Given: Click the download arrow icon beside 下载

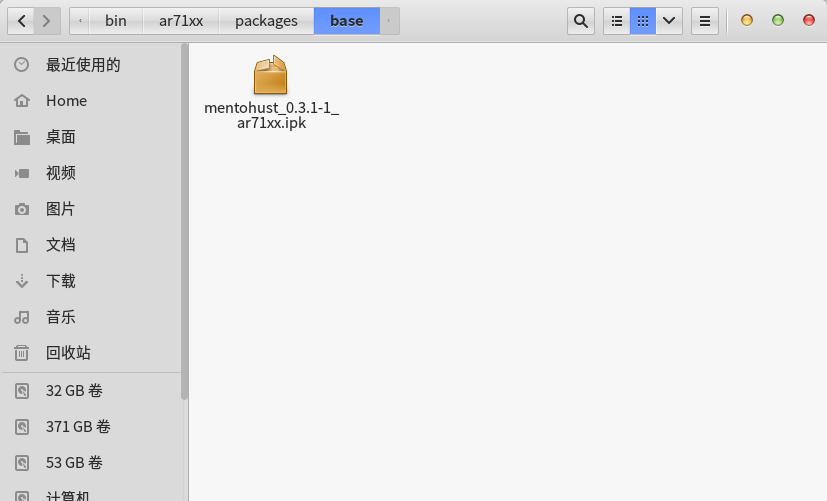Looking at the screenshot, I should (22, 281).
